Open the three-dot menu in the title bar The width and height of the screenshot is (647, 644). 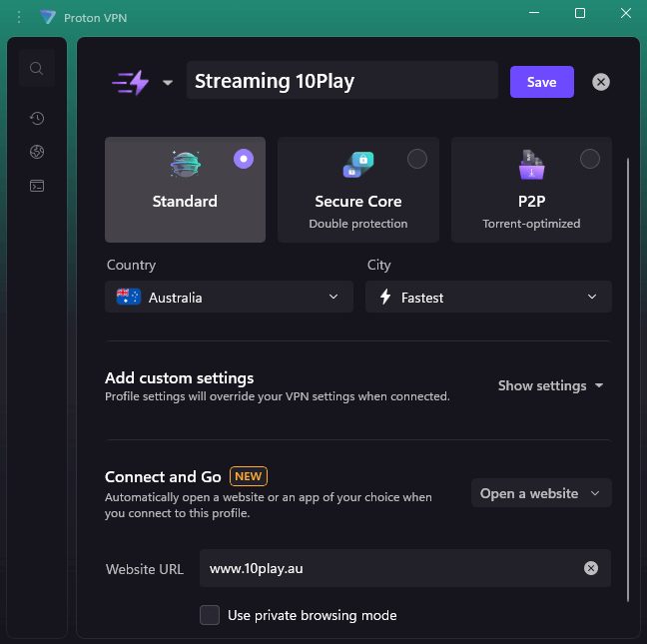[19, 17]
